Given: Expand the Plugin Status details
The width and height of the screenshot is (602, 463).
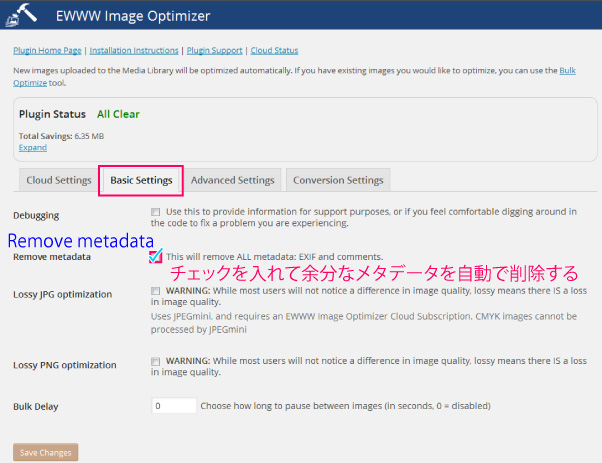Looking at the screenshot, I should (x=33, y=147).
